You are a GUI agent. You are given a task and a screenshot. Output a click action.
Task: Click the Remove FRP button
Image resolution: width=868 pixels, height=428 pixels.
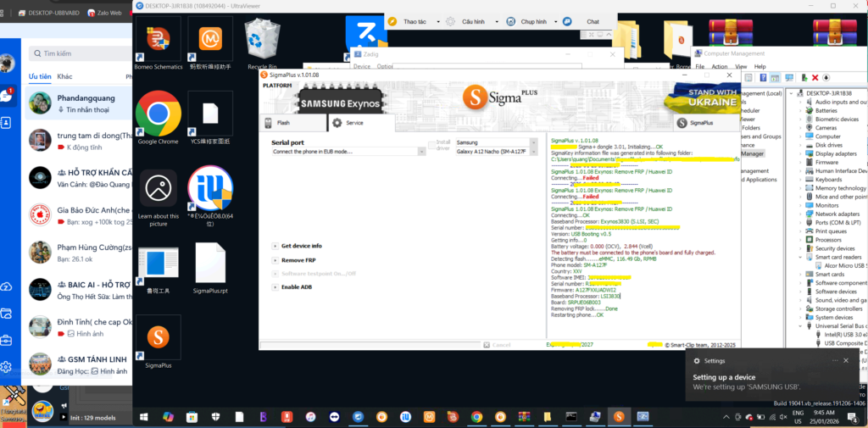click(x=298, y=259)
